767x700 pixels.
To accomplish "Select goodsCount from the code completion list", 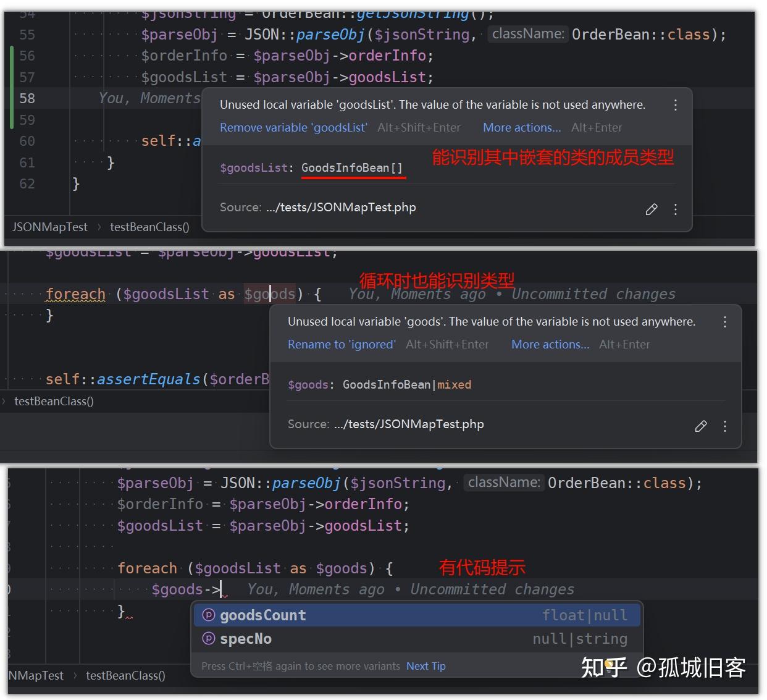I will coord(262,615).
